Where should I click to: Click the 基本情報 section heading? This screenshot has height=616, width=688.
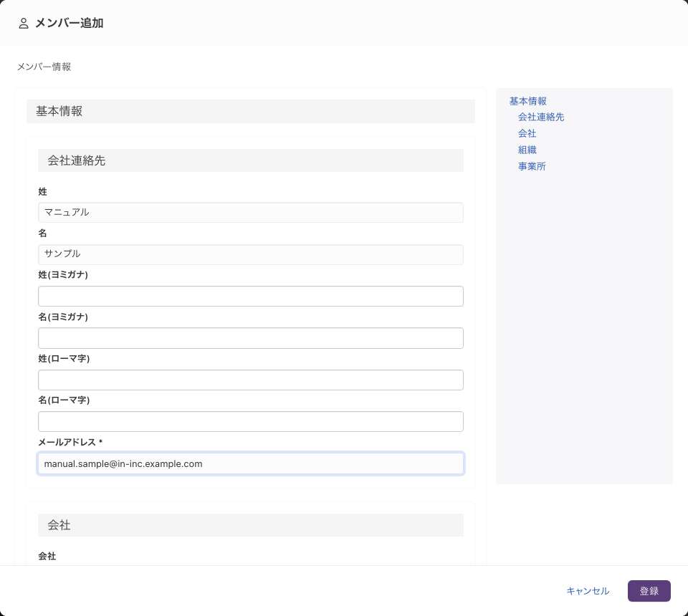(x=251, y=111)
